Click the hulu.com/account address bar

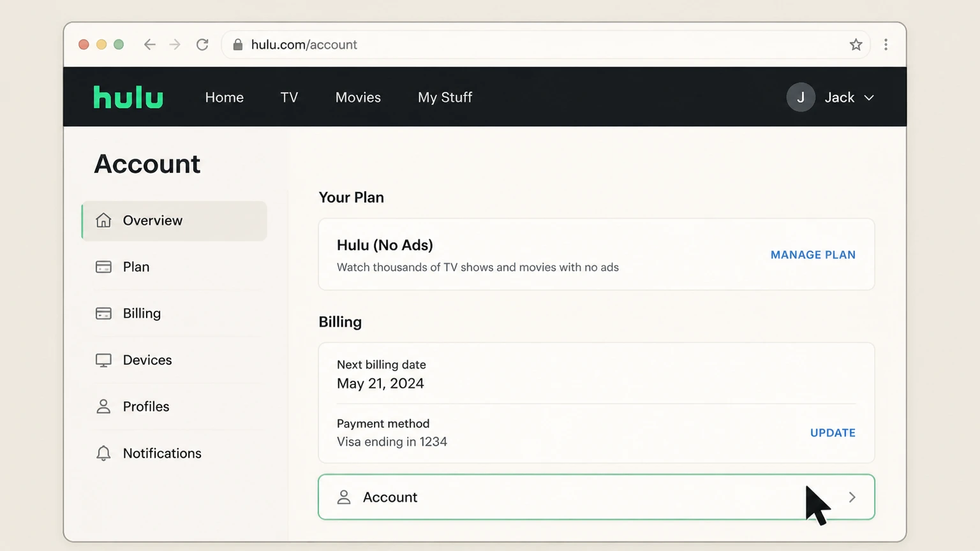tap(546, 45)
